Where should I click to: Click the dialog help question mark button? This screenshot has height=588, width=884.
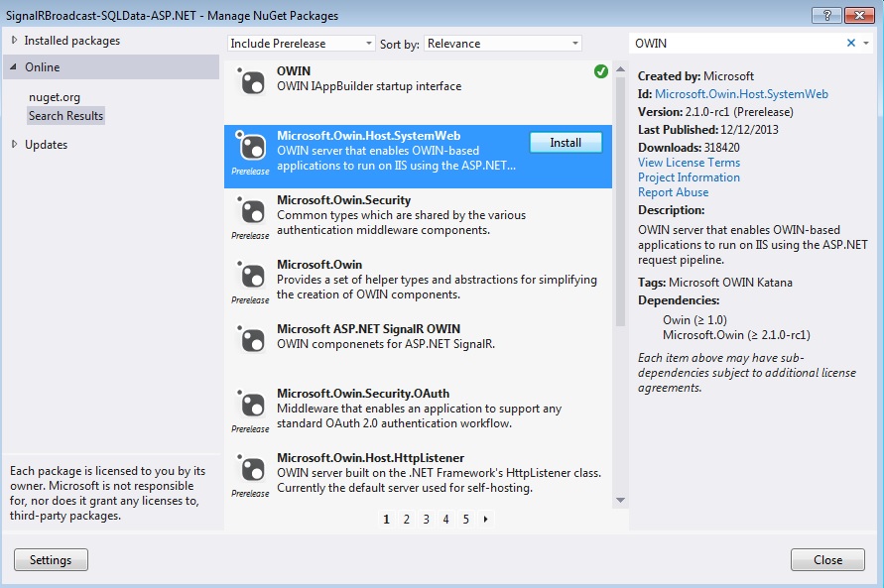[x=826, y=15]
